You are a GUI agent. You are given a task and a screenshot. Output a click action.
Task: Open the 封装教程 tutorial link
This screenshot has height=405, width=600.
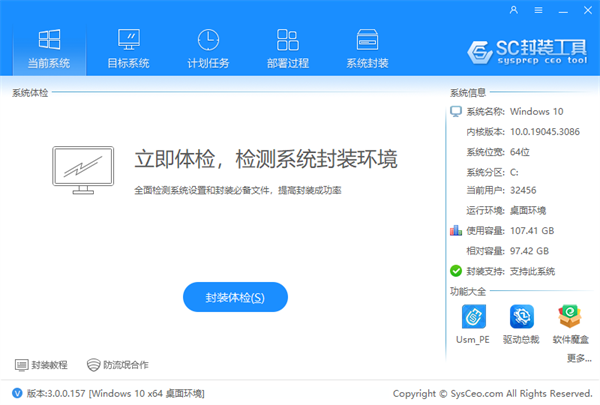click(x=42, y=364)
